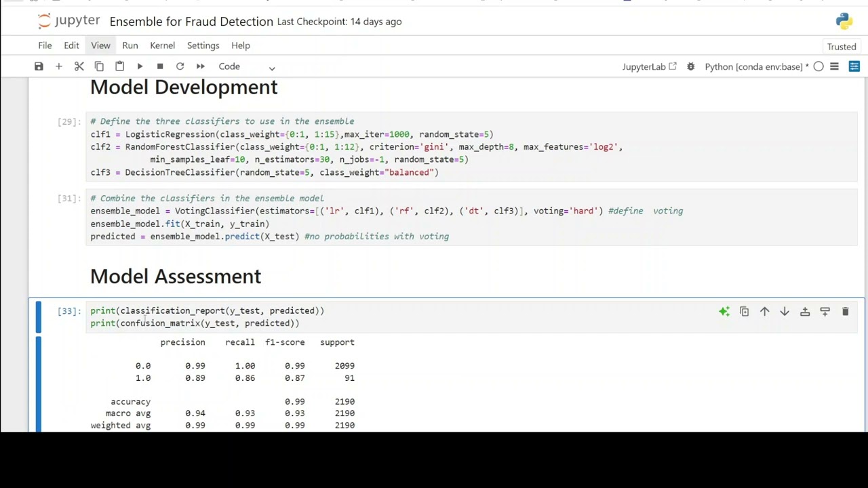Delete the active cell with trash icon
Viewport: 868px width, 488px height.
point(845,312)
